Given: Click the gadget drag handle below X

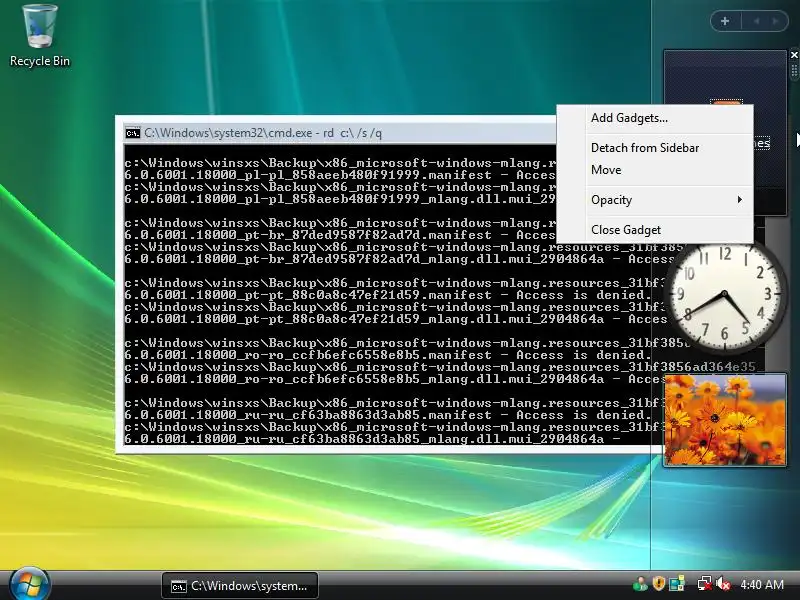Looking at the screenshot, I should click(x=794, y=70).
